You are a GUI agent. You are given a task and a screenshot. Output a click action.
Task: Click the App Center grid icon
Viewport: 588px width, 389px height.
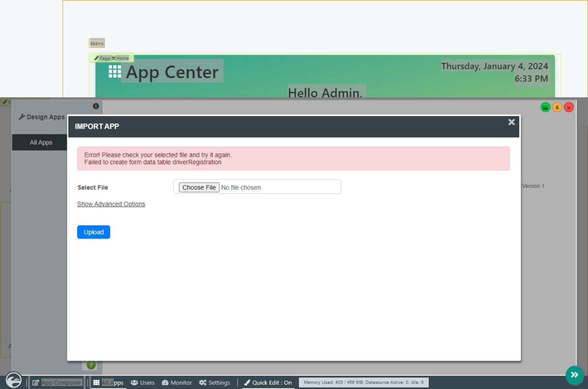(x=115, y=71)
